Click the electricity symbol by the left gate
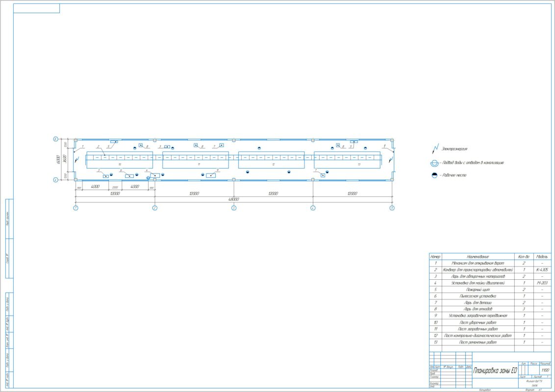The image size is (555, 392). (77, 160)
